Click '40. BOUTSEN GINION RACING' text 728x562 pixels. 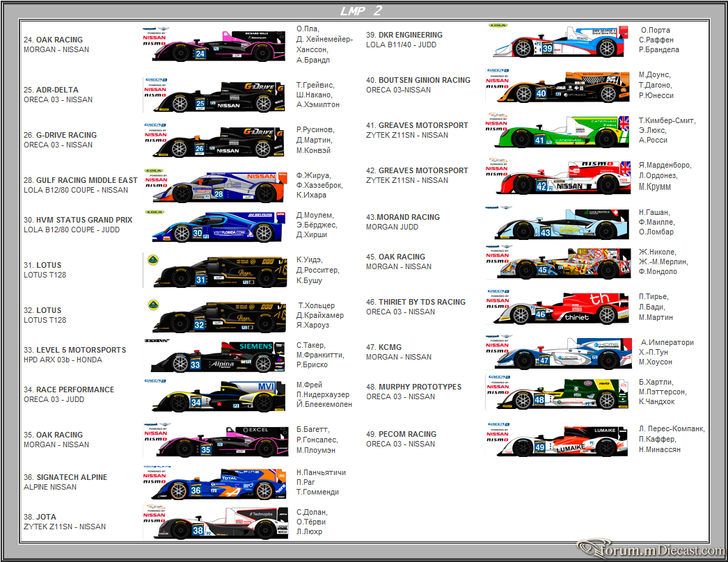tap(418, 80)
